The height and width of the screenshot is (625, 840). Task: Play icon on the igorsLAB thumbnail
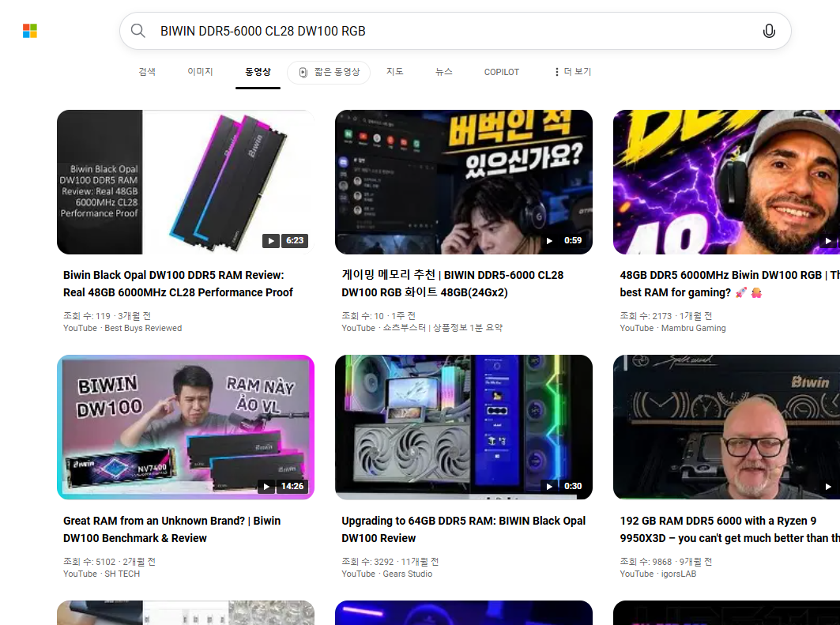pyautogui.click(x=827, y=486)
